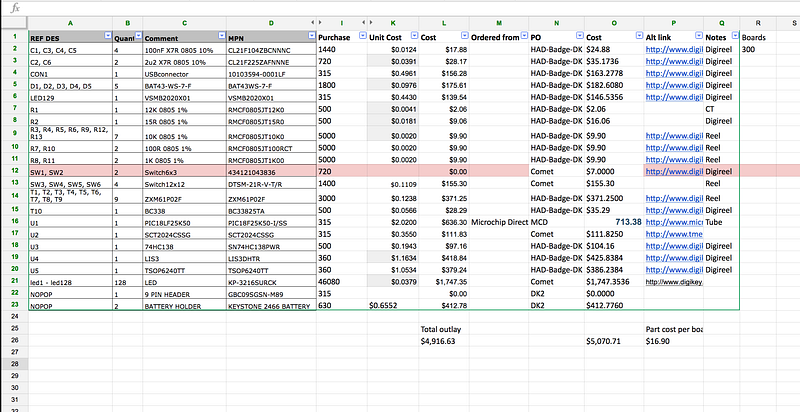Select the LED129 reference cell
Image resolution: width=800 pixels, height=412 pixels.
pos(70,97)
